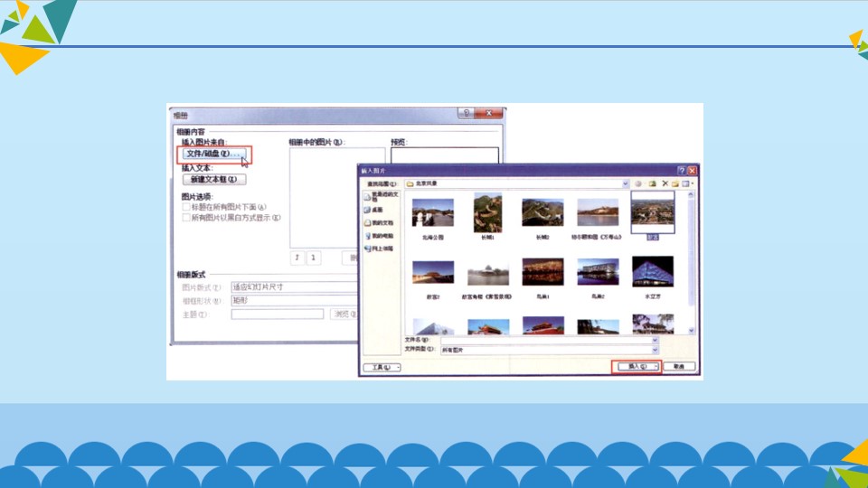Click the move picture up arrow icon

[x=297, y=258]
